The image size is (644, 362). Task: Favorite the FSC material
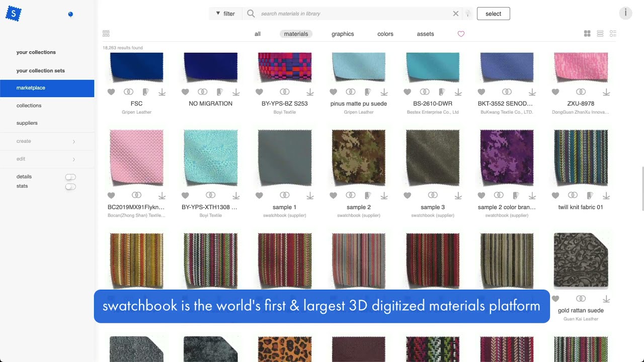pos(111,92)
